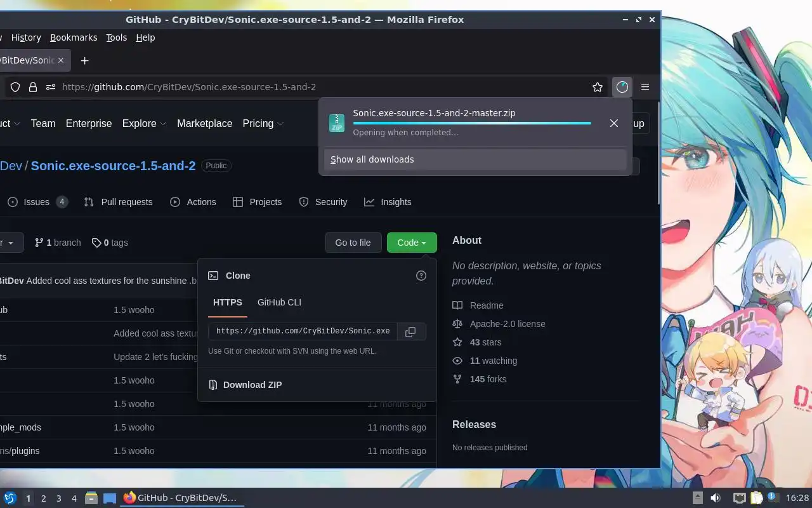Click the clone URL text field
This screenshot has width=812, height=508.
point(303,331)
